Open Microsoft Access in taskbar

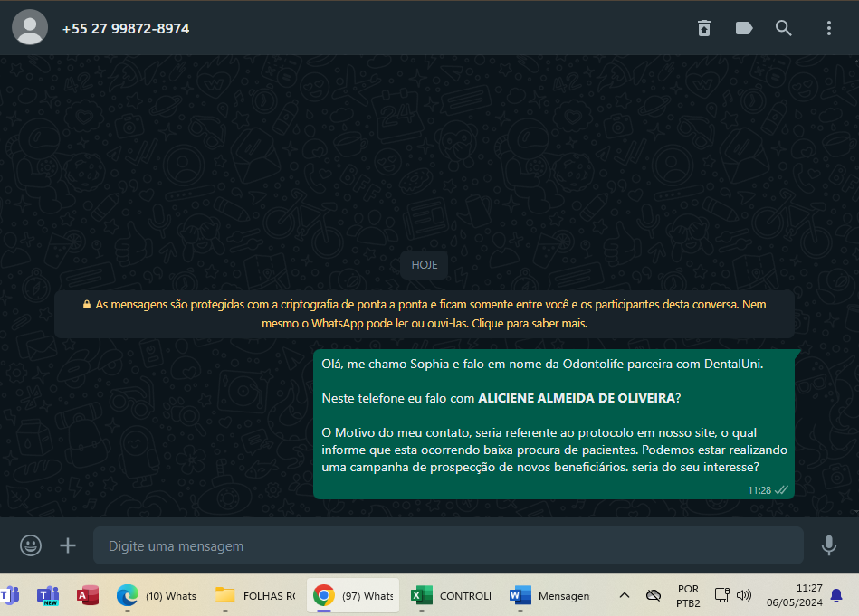[88, 595]
